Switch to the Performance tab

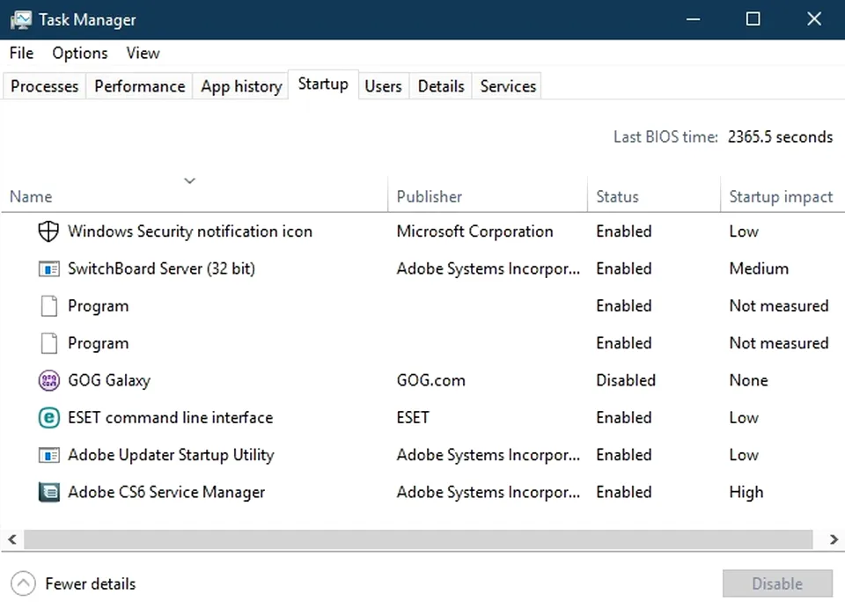pyautogui.click(x=140, y=86)
